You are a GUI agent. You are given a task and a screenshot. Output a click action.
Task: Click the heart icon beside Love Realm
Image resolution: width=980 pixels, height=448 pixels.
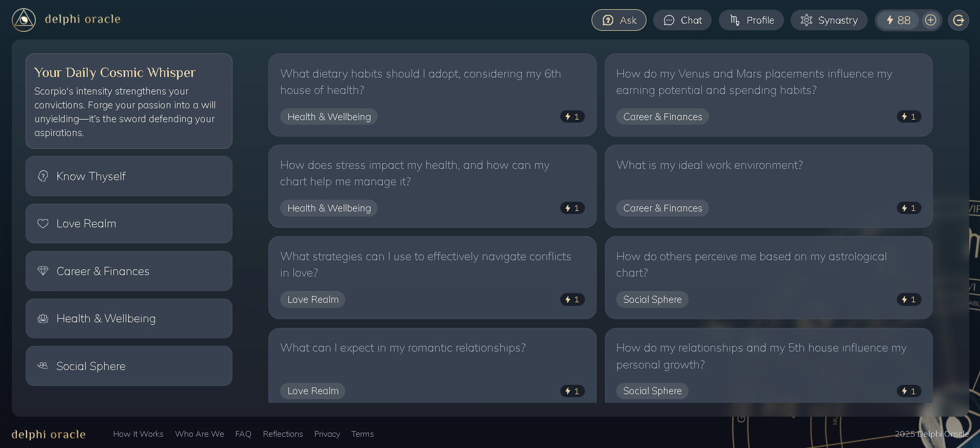point(43,223)
